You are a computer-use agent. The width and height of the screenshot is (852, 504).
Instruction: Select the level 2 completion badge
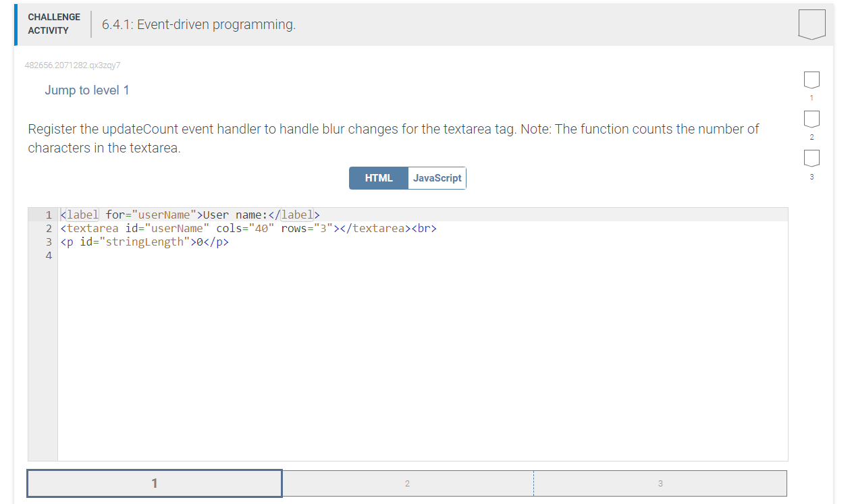[x=811, y=119]
